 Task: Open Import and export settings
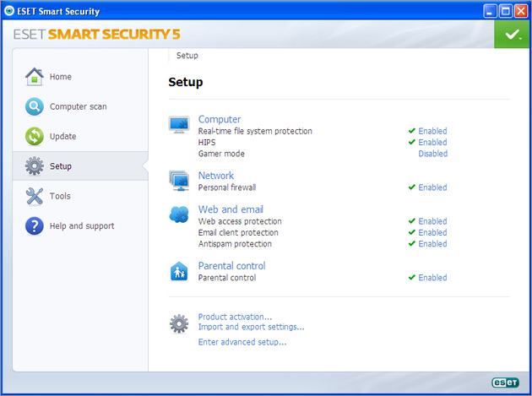pyautogui.click(x=251, y=327)
